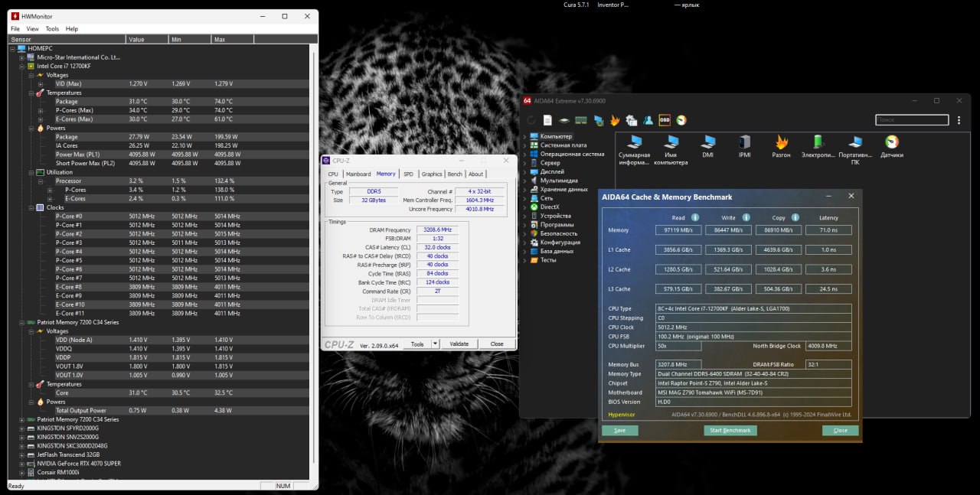Collapse the HOMEPC root node in HWMonitor
980x495 pixels.
12,48
